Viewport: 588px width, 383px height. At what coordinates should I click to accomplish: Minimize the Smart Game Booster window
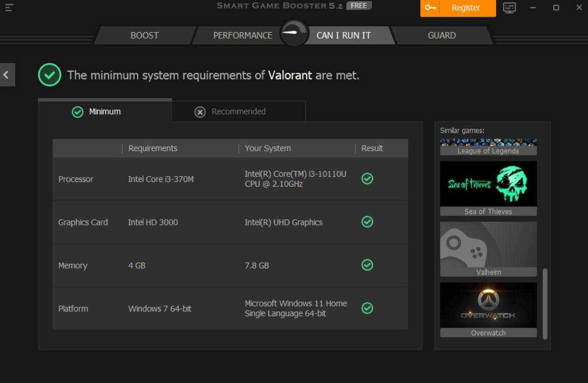533,8
